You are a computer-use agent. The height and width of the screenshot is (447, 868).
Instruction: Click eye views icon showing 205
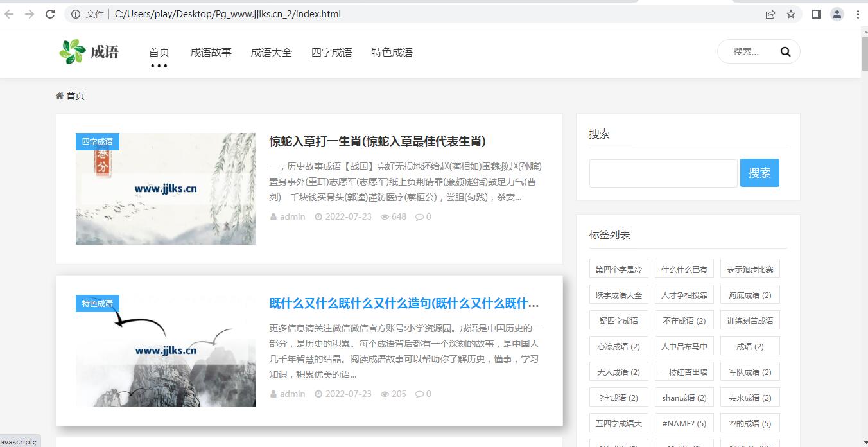(385, 394)
